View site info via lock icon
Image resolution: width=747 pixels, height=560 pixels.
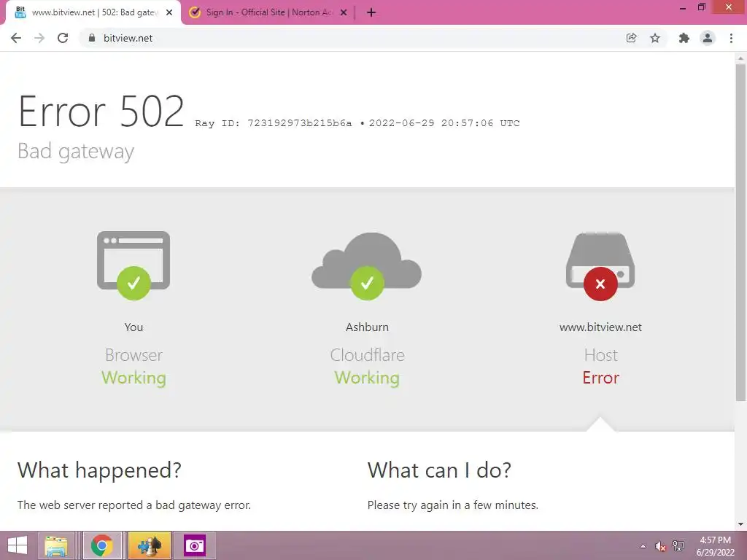point(92,38)
